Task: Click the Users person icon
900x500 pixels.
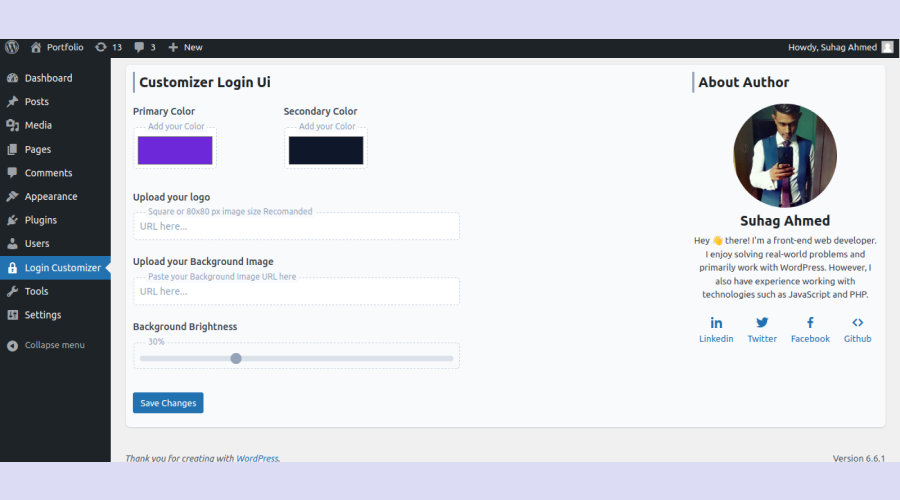Action: tap(12, 243)
